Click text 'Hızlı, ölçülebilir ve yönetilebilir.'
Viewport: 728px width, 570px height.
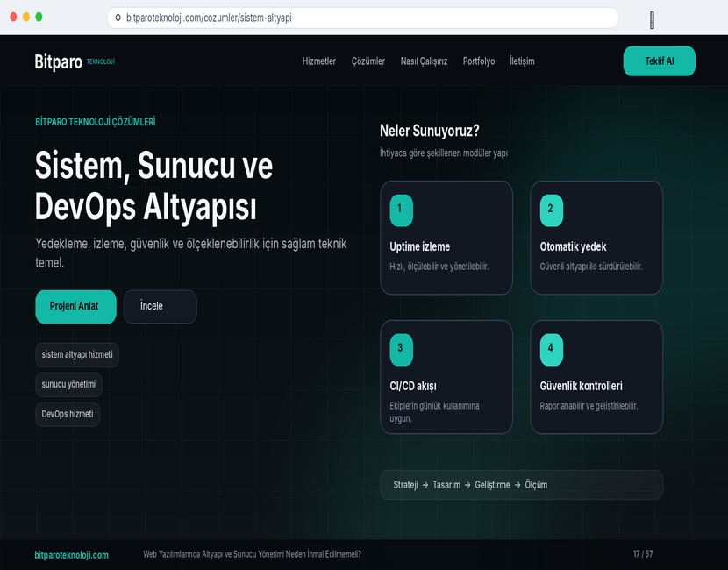coord(439,267)
